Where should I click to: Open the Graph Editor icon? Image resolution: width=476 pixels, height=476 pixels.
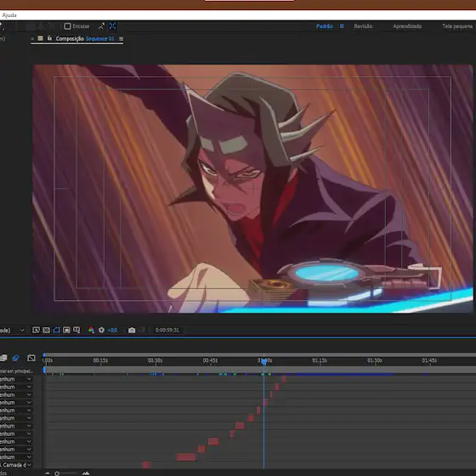[x=31, y=358]
